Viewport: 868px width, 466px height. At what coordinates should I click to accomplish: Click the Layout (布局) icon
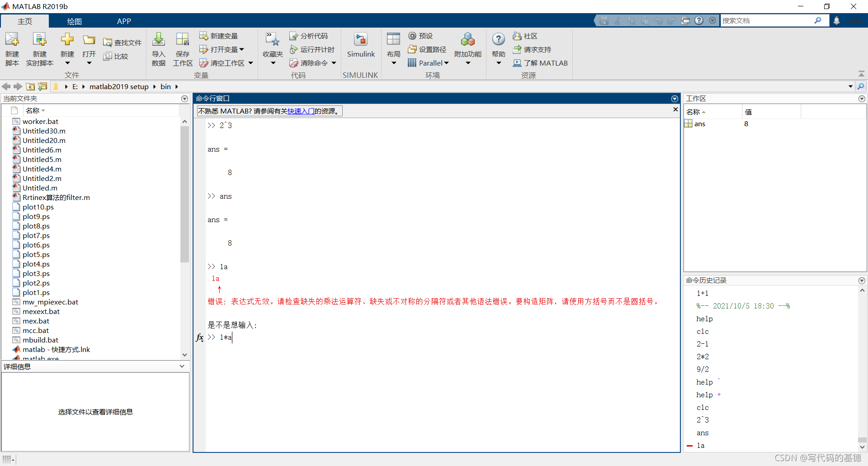click(x=394, y=40)
